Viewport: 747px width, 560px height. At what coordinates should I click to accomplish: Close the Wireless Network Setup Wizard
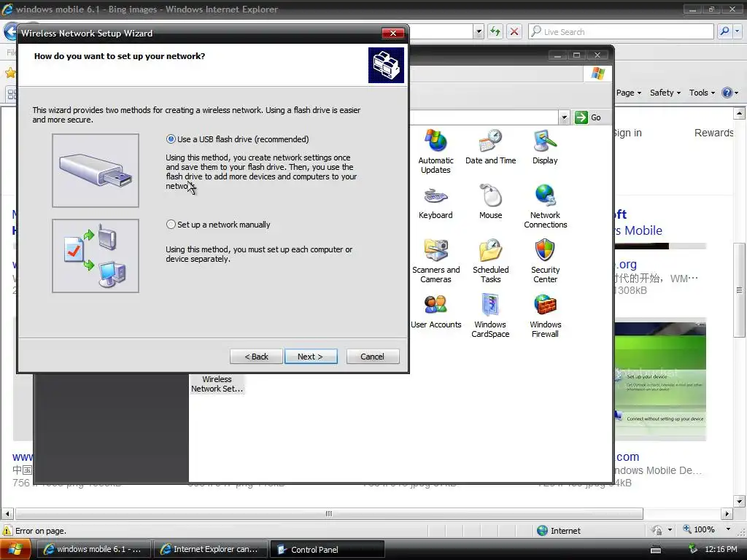click(393, 33)
